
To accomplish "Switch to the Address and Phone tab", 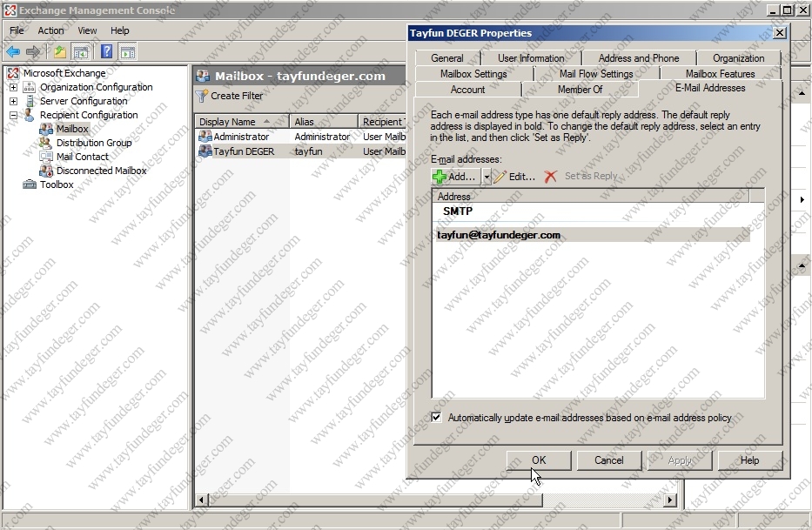I will (x=639, y=58).
